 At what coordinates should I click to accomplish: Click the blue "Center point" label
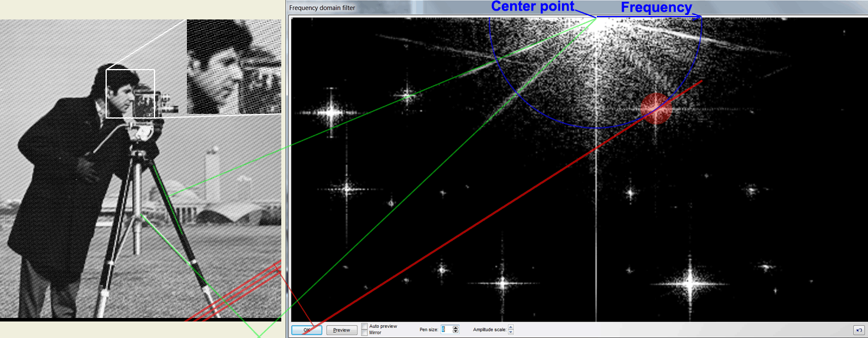pyautogui.click(x=532, y=6)
